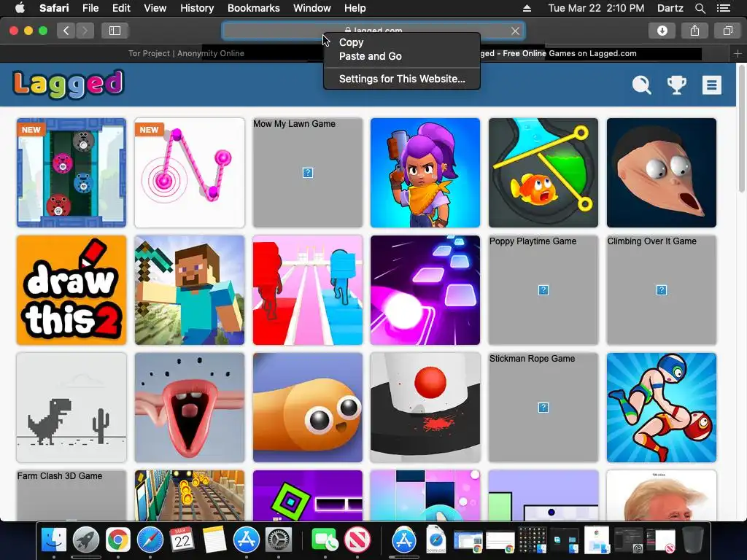Open System Preferences gear in the Dock
The width and height of the screenshot is (747, 560).
pyautogui.click(x=278, y=540)
